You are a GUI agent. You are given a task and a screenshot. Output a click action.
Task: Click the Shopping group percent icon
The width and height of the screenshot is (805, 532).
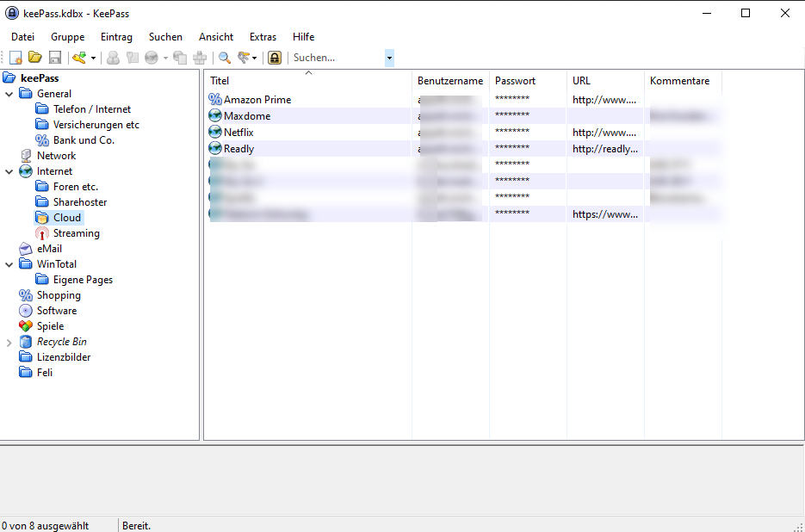tap(26, 295)
